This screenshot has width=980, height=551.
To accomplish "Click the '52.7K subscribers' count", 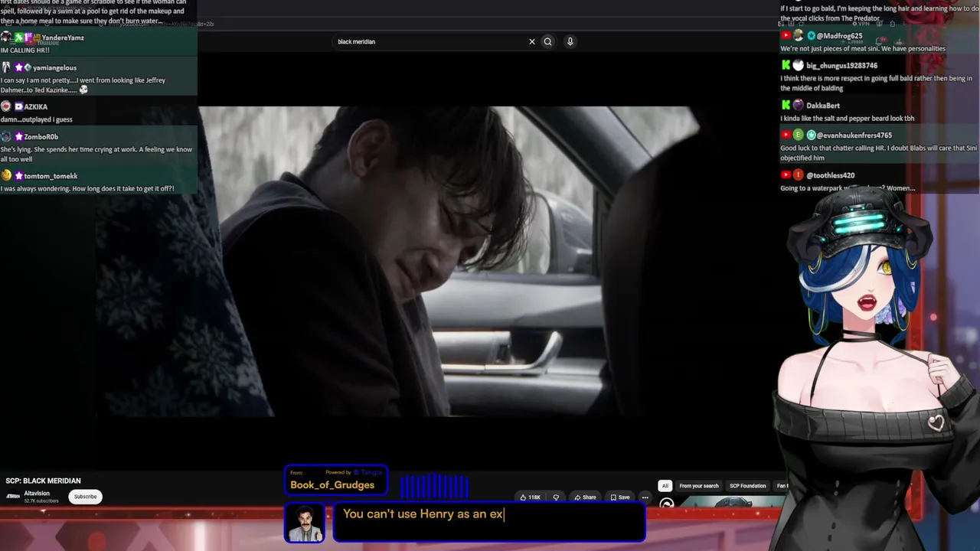I will [41, 501].
